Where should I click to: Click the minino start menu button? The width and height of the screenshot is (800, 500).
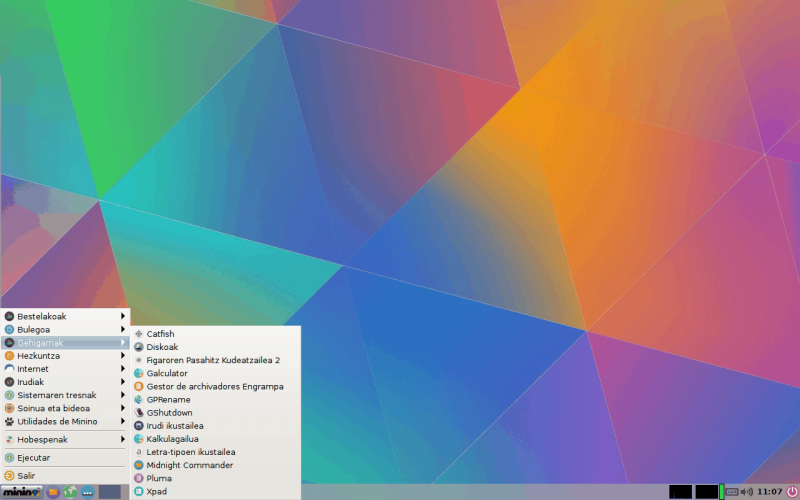click(21, 492)
